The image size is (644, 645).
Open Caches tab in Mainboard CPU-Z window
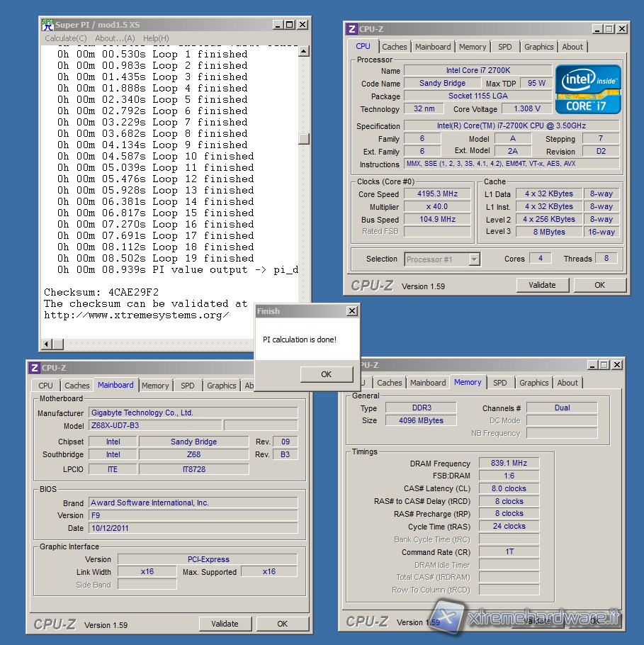tap(77, 386)
